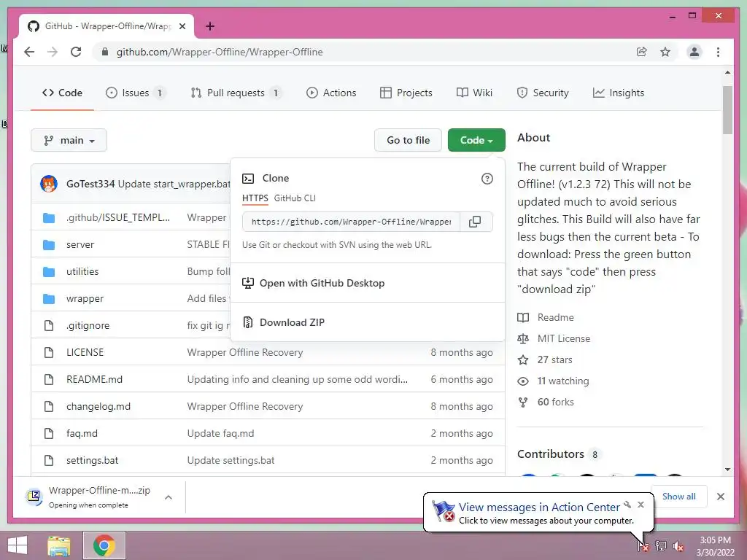Open the Windows Start menu
The image size is (747, 560).
click(18, 545)
